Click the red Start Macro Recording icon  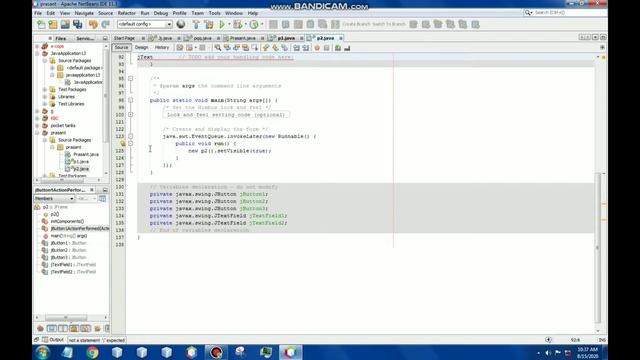click(x=317, y=48)
